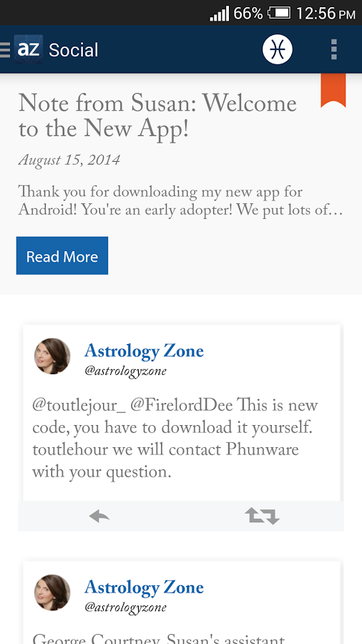The image size is (362, 644).
Task: Tap the signal strength status icon
Action: pos(219,14)
